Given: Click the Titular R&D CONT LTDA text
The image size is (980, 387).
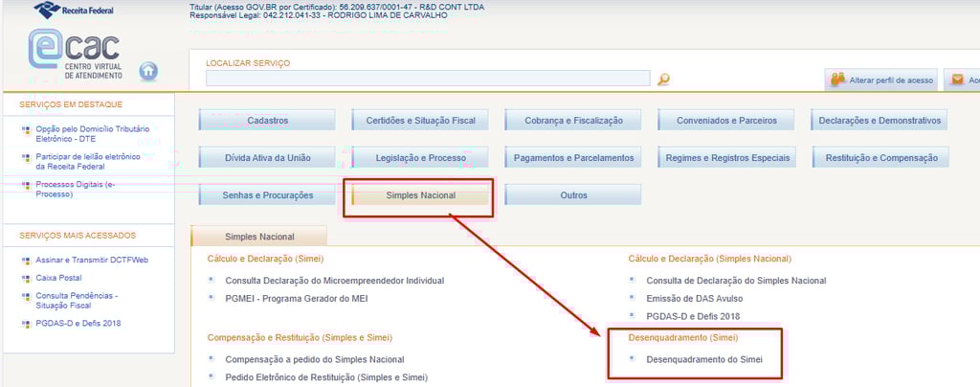Looking at the screenshot, I should (337, 7).
